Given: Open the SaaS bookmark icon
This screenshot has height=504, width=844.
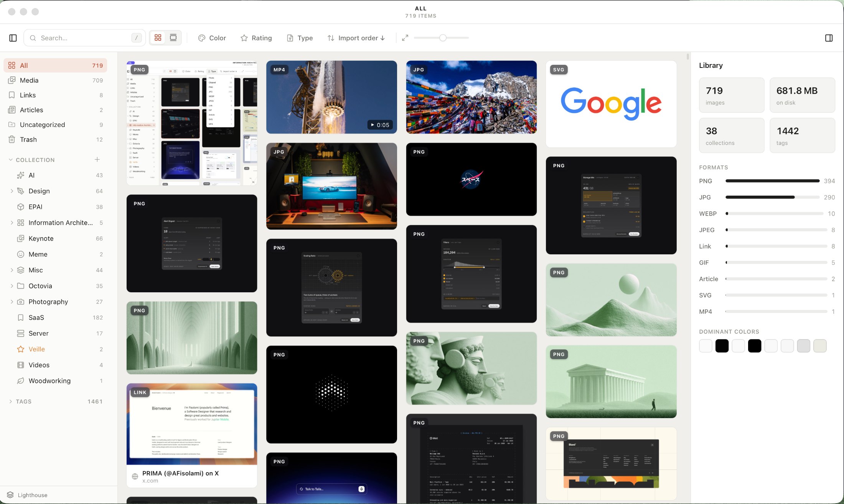Looking at the screenshot, I should click(x=21, y=318).
